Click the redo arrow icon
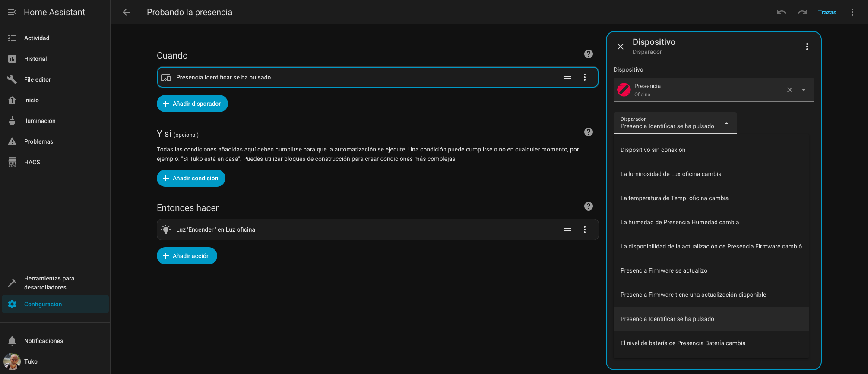 [802, 12]
